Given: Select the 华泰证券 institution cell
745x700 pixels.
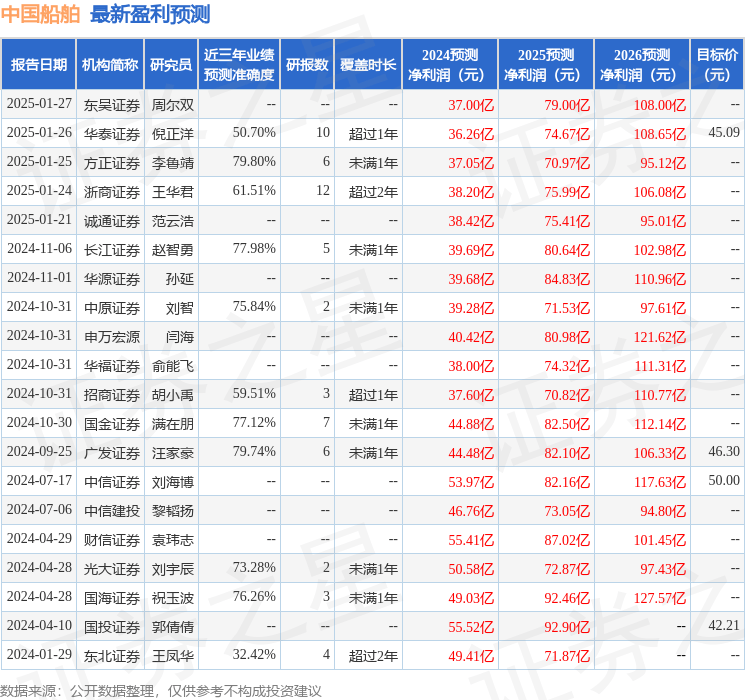Looking at the screenshot, I should point(112,134).
